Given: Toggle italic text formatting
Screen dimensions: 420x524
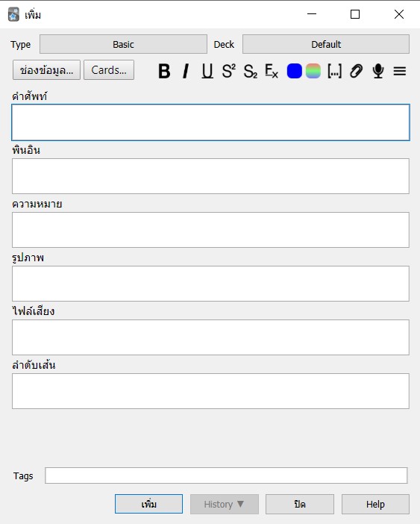Looking at the screenshot, I should click(186, 71).
